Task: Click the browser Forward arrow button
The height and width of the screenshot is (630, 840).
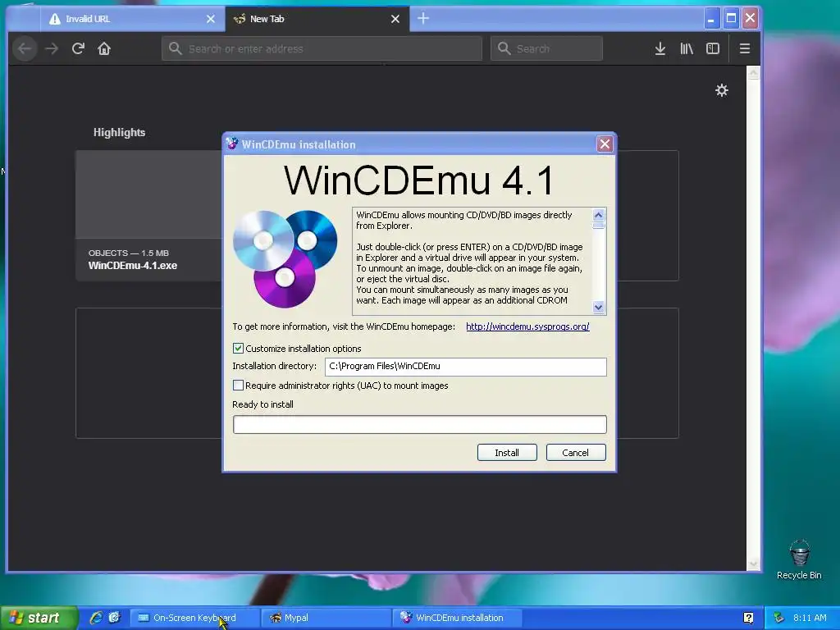Action: tap(52, 48)
